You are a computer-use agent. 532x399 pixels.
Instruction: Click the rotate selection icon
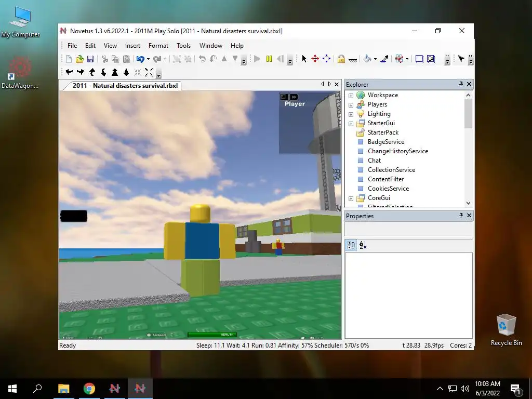pyautogui.click(x=202, y=59)
